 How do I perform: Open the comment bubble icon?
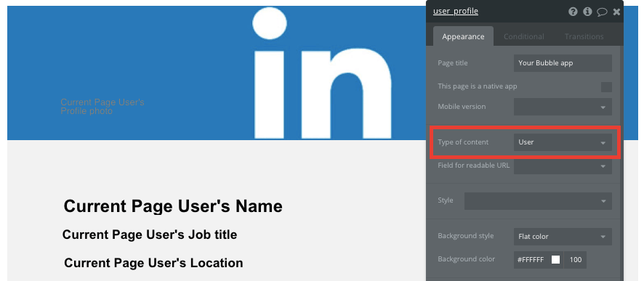(x=602, y=12)
